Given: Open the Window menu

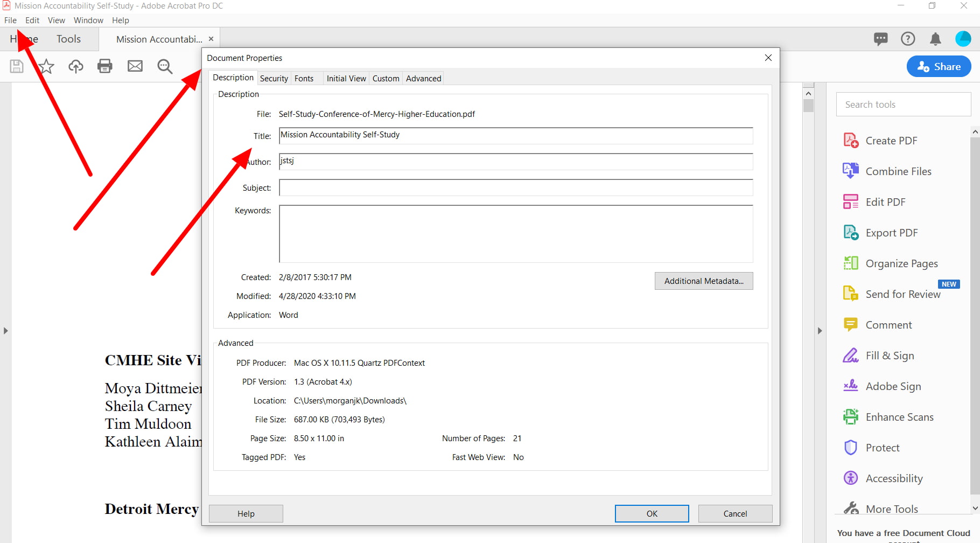Looking at the screenshot, I should point(88,20).
